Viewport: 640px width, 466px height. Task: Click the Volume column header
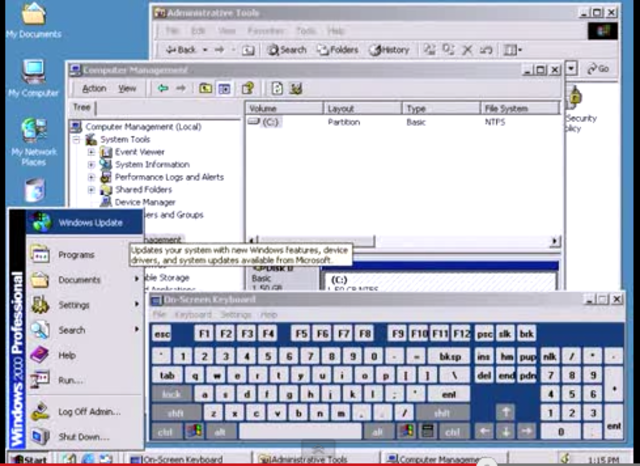284,109
